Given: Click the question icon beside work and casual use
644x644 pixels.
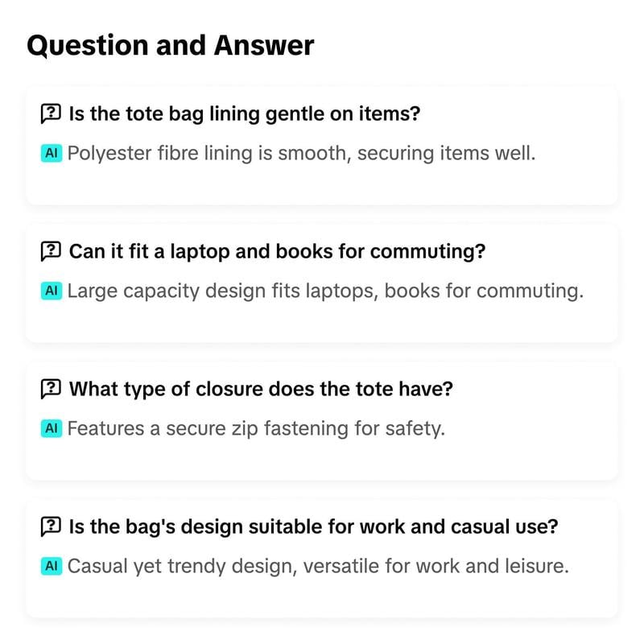Looking at the screenshot, I should tap(50, 526).
